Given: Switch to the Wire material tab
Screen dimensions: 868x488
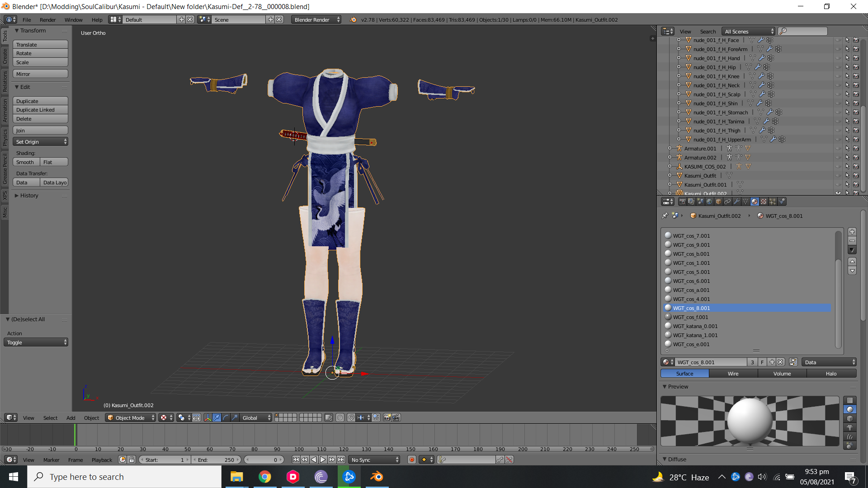Looking at the screenshot, I should point(733,374).
